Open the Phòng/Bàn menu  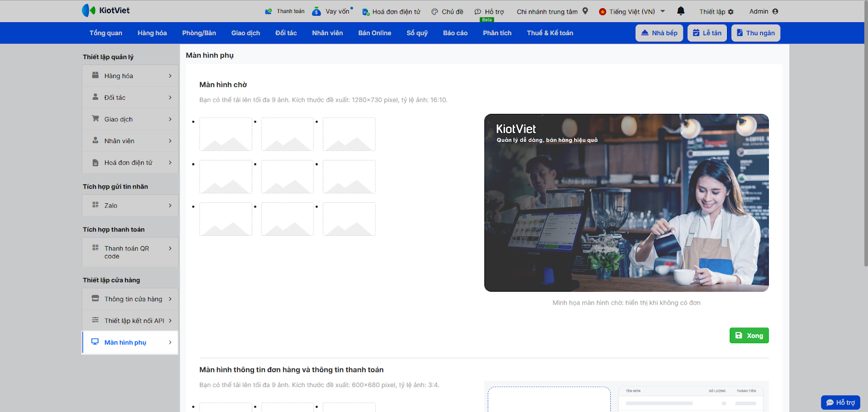click(x=199, y=33)
